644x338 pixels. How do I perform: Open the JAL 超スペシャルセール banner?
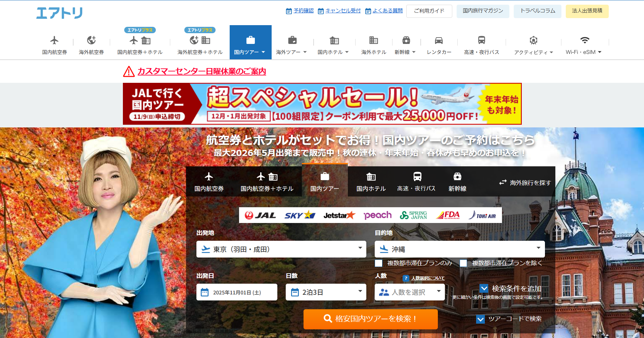(x=322, y=104)
